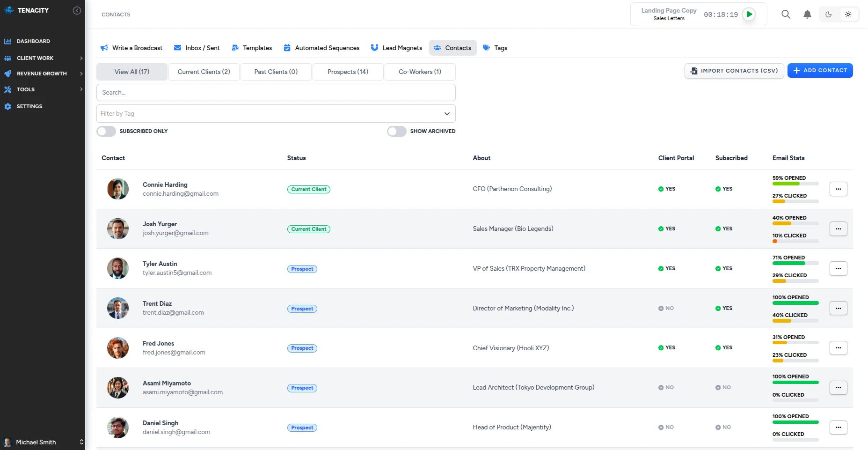Click the search magnifier icon in header
Viewport: 868px width, 450px height.
(x=786, y=15)
